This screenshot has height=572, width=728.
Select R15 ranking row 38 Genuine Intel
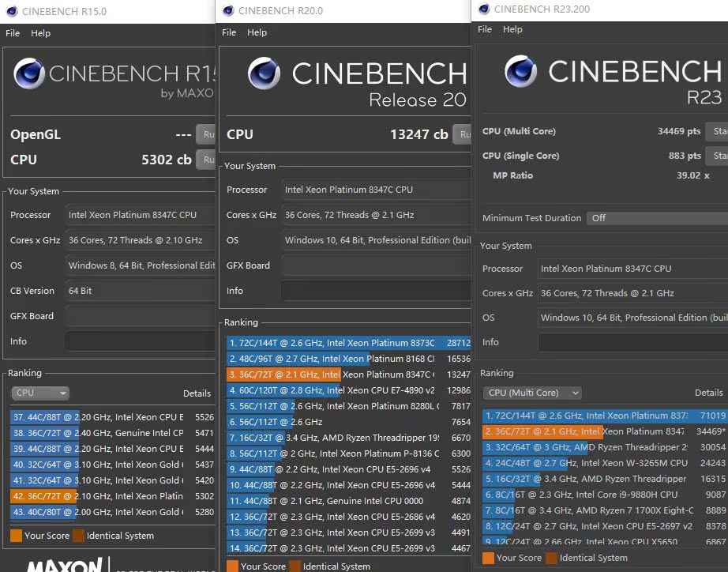pyautogui.click(x=112, y=433)
